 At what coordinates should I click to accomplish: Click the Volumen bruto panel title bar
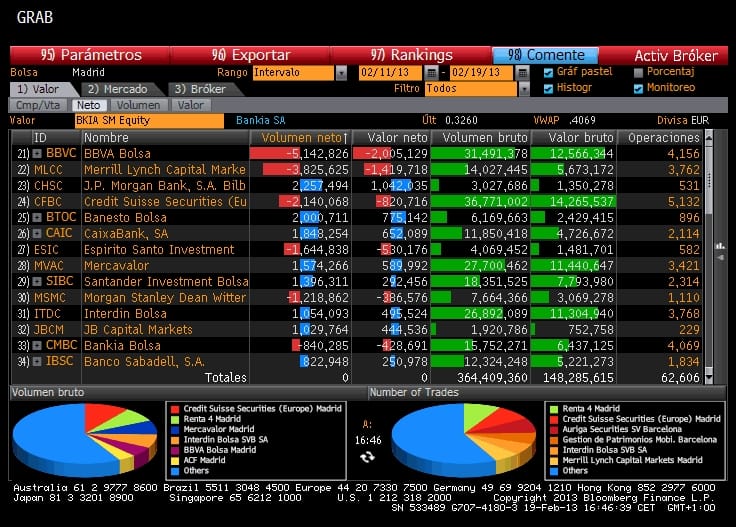188,393
